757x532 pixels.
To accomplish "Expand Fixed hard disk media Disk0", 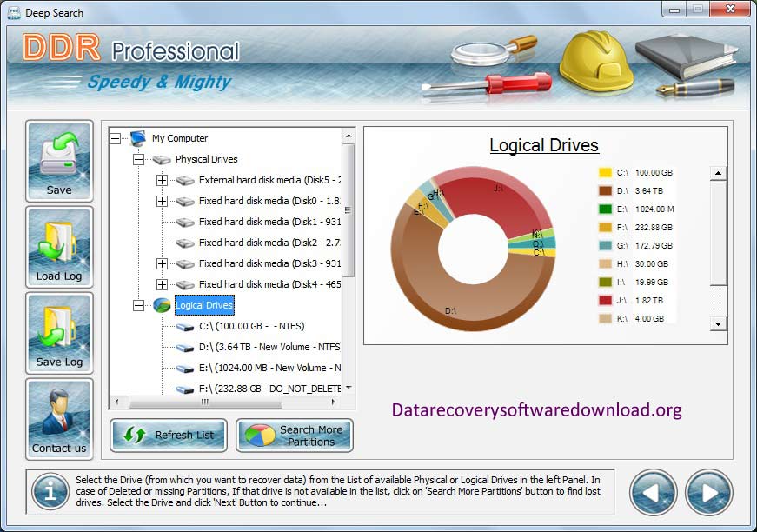I will click(x=162, y=202).
